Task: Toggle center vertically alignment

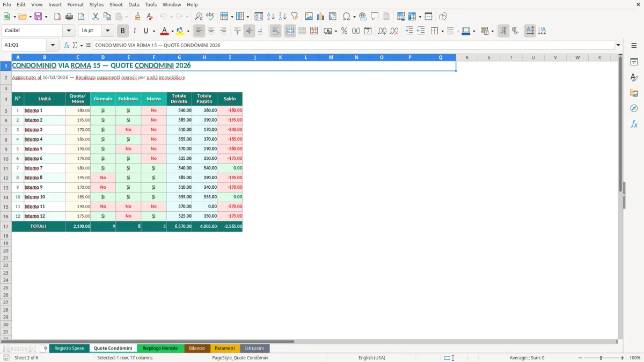Action: pyautogui.click(x=249, y=31)
